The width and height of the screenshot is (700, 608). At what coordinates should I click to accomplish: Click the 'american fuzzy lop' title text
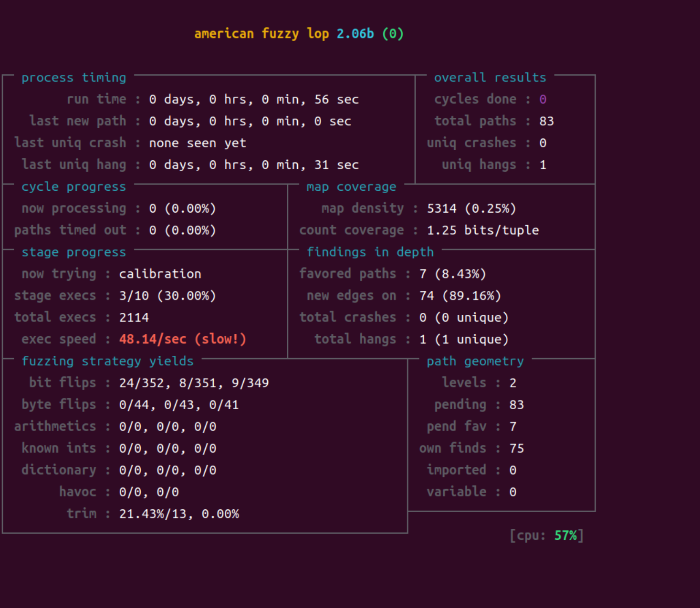point(261,34)
